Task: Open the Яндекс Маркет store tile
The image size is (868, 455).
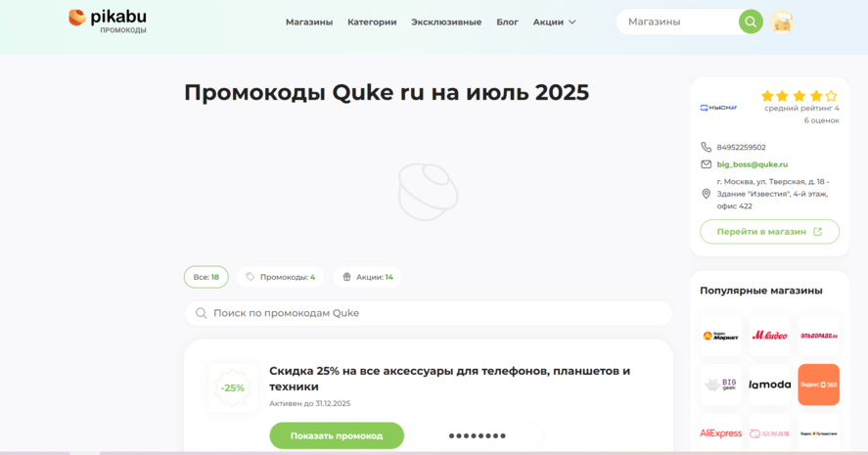Action: [721, 336]
